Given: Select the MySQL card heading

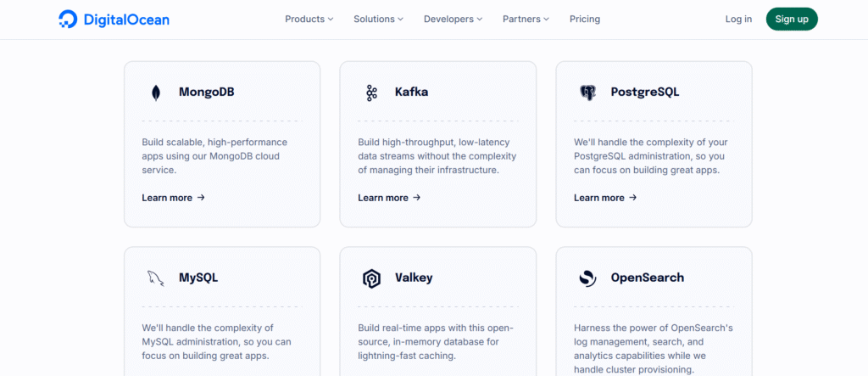Looking at the screenshot, I should coord(198,278).
